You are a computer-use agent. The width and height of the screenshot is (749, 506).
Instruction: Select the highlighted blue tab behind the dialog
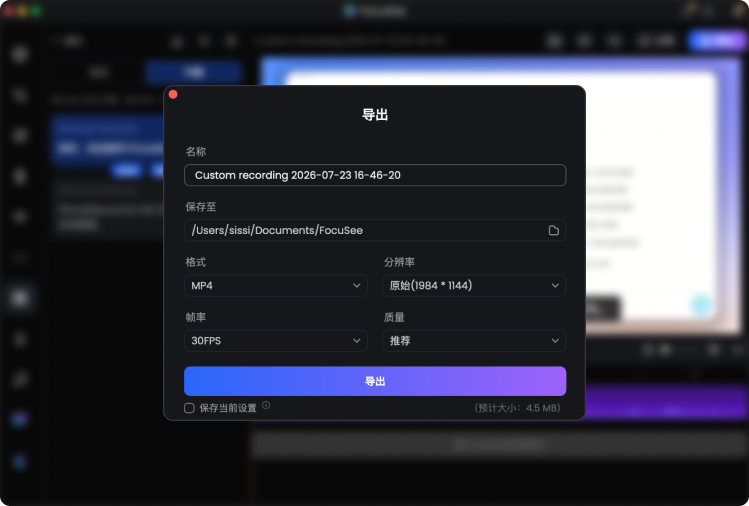(193, 72)
